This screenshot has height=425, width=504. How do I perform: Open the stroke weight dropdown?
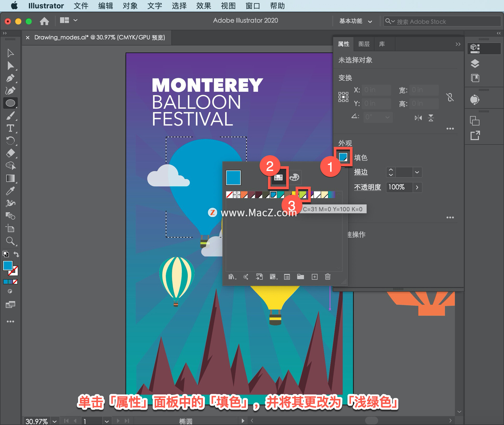(x=417, y=172)
